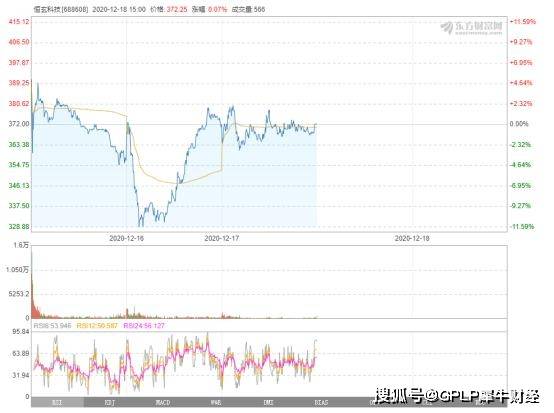The height and width of the screenshot is (413, 554).
Task: Click the RSI24 legend label
Action: click(144, 326)
